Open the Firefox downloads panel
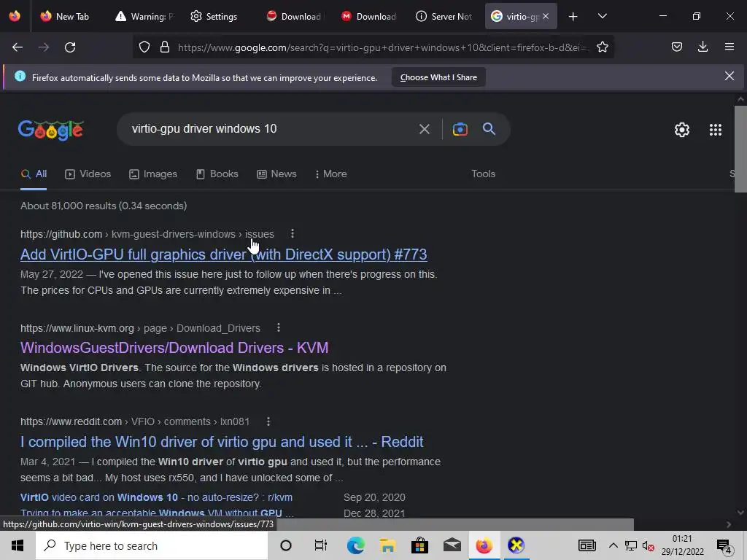 coord(703,47)
